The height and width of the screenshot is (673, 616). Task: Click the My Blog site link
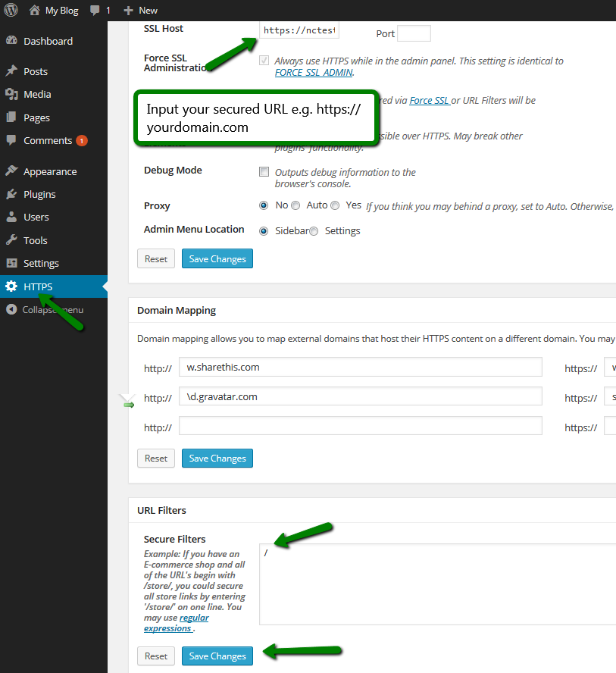[x=62, y=11]
